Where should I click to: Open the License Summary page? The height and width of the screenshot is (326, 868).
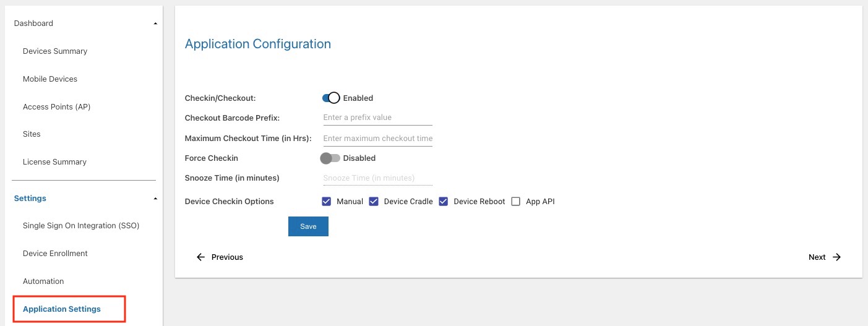54,162
